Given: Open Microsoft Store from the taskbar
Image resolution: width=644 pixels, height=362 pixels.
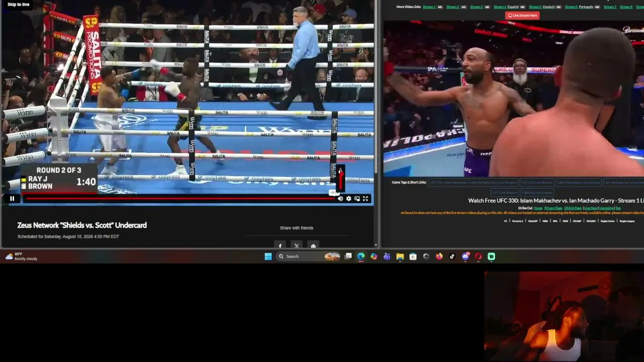Looking at the screenshot, I should coord(413,256).
